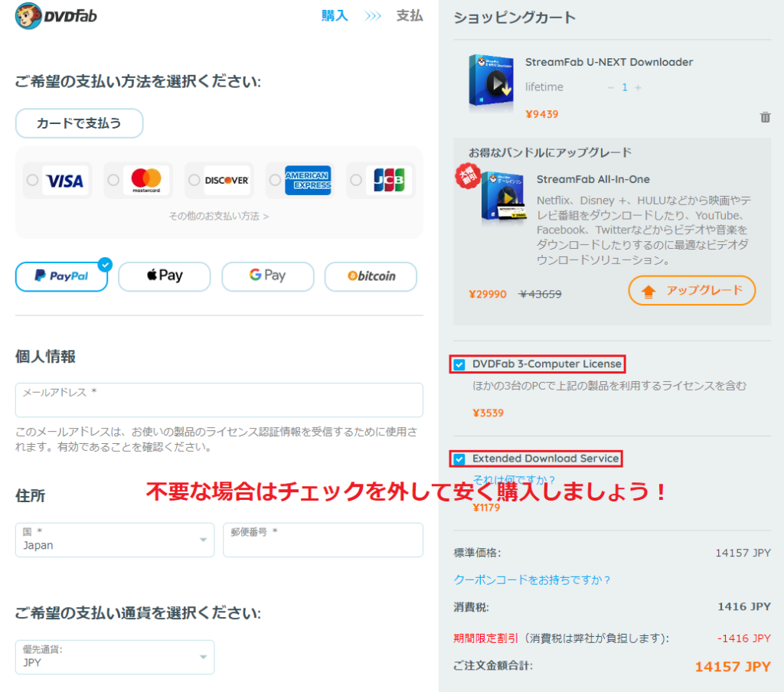This screenshot has height=692, width=784.
Task: Open StreamFab All-In-One bundle thumbnail
Action: point(503,197)
